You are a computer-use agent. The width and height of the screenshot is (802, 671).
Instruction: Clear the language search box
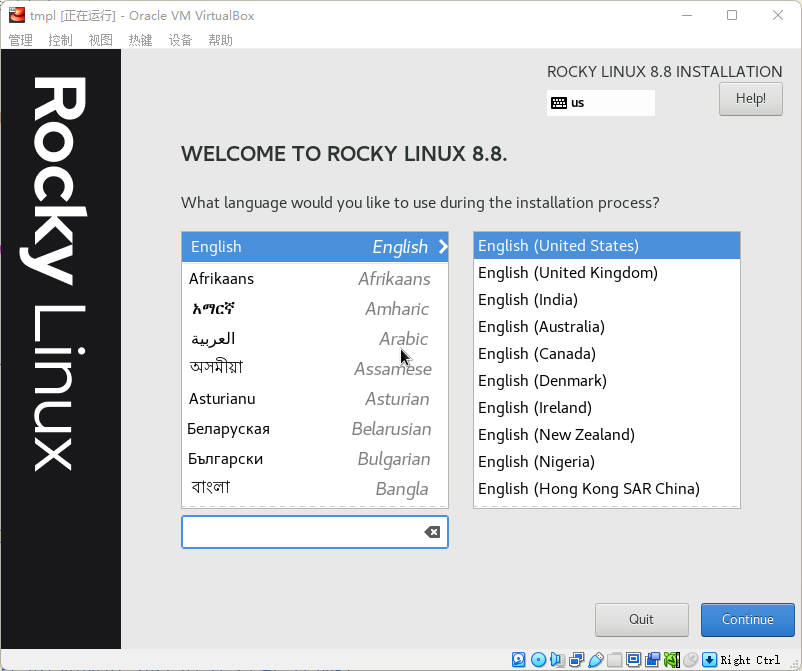tap(432, 532)
